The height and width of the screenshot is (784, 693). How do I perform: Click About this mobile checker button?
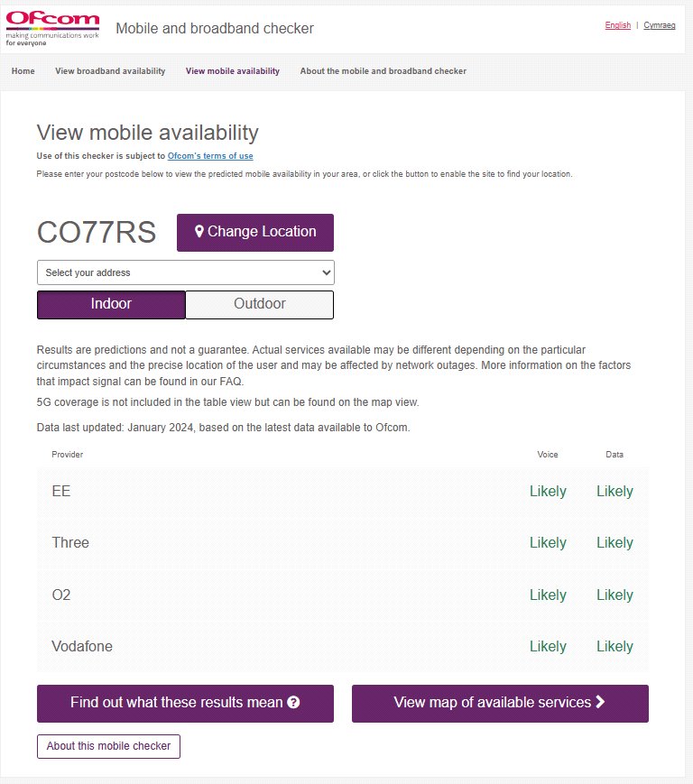point(108,746)
